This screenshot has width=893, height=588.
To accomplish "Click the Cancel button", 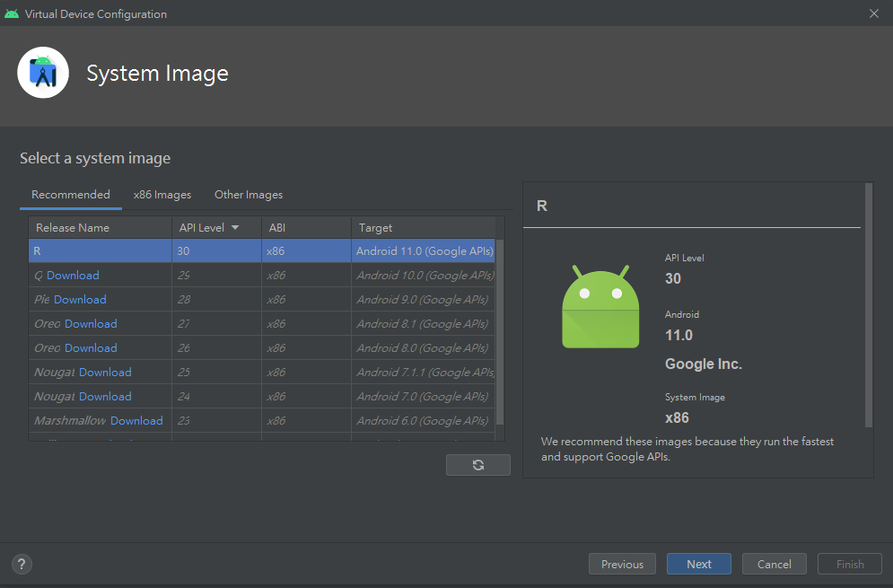I will pyautogui.click(x=774, y=564).
